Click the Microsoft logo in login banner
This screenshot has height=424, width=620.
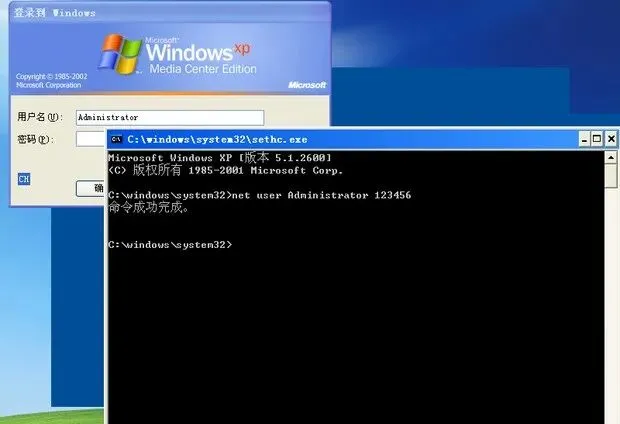307,85
